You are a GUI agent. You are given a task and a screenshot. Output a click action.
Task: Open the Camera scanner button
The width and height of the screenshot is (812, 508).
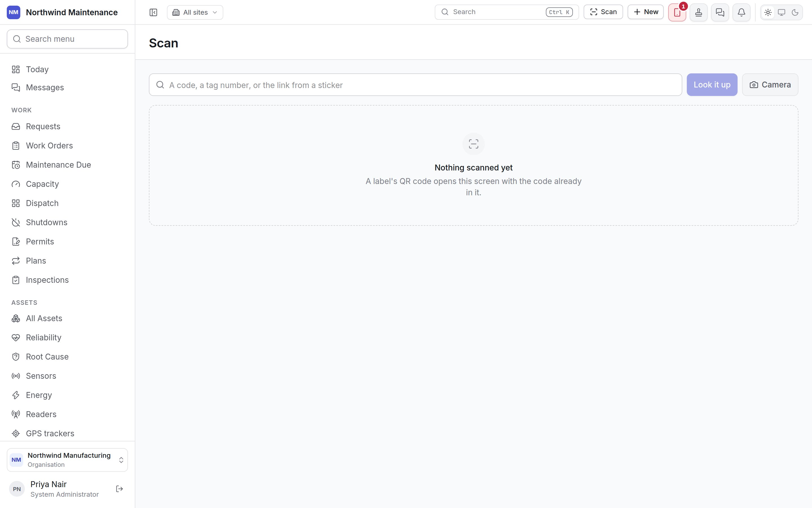pyautogui.click(x=770, y=85)
